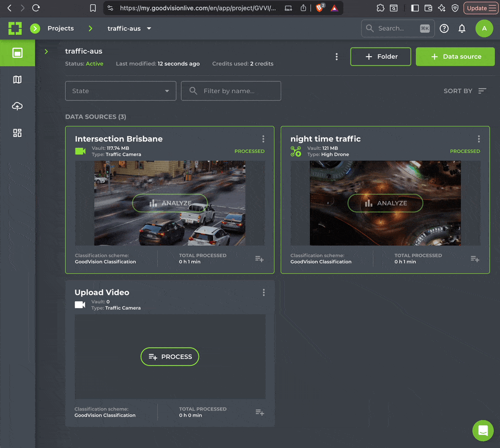
Task: Select the data sources sidebar icon
Action: [17, 53]
